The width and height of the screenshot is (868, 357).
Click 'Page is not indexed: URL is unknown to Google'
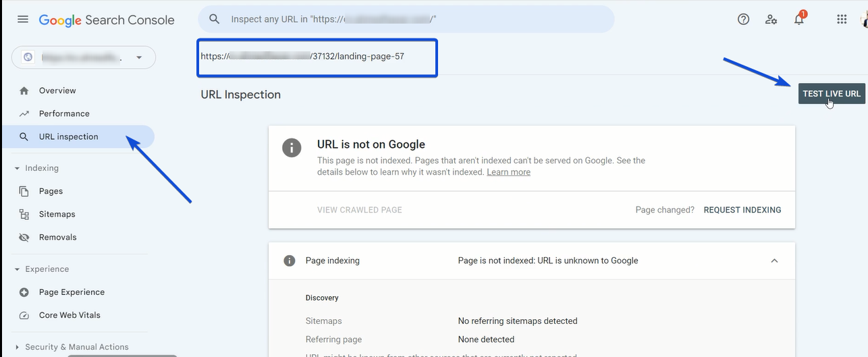548,260
